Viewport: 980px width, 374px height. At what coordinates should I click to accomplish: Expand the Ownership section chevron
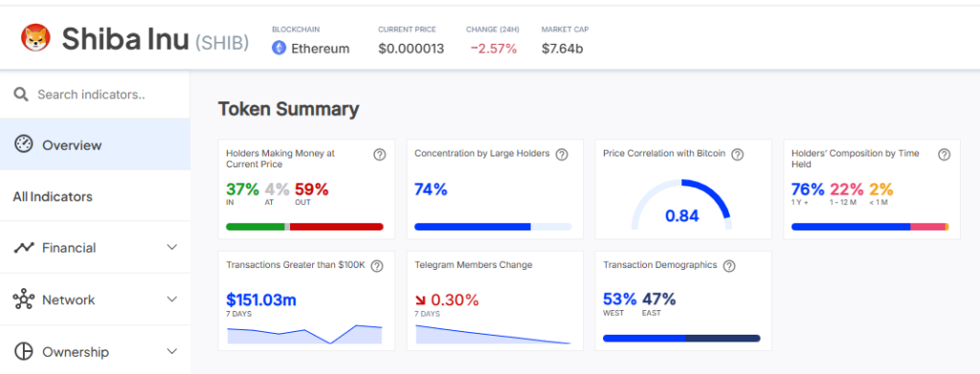pyautogui.click(x=172, y=352)
